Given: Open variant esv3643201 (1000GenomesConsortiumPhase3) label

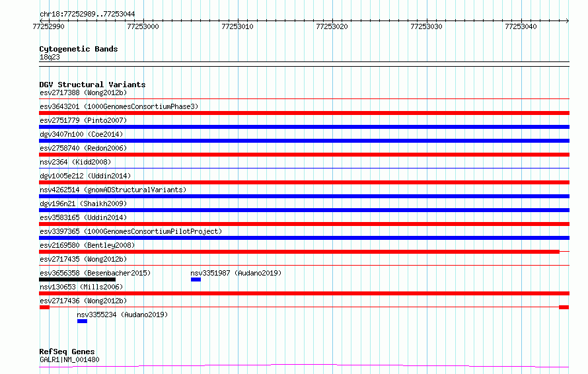Looking at the screenshot, I should click(x=119, y=106).
